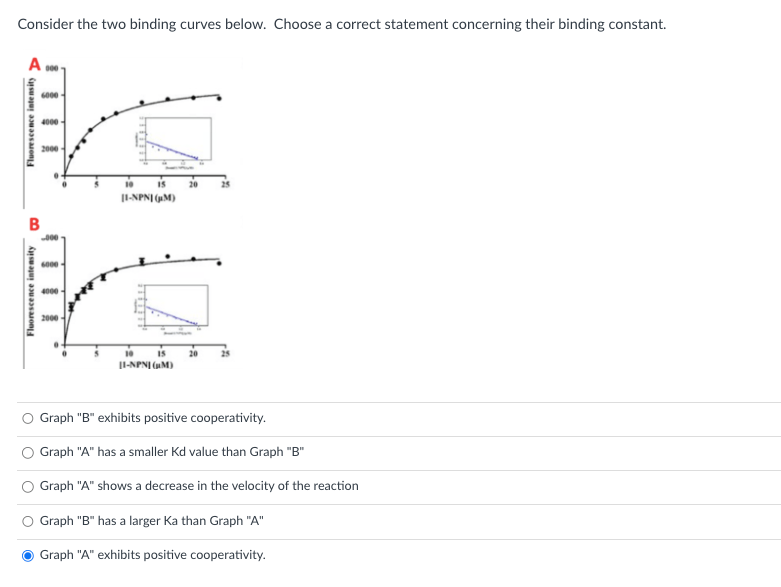Click the answer text 'Graph "B" exhibits positive cooperativity.'
781x587 pixels.
point(152,417)
